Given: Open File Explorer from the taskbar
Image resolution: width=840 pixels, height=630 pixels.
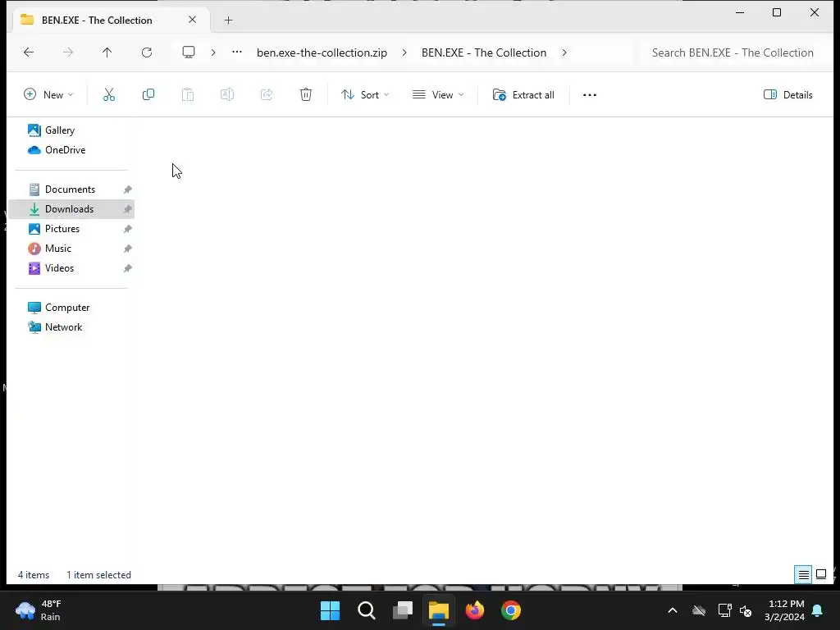Looking at the screenshot, I should click(x=439, y=610).
